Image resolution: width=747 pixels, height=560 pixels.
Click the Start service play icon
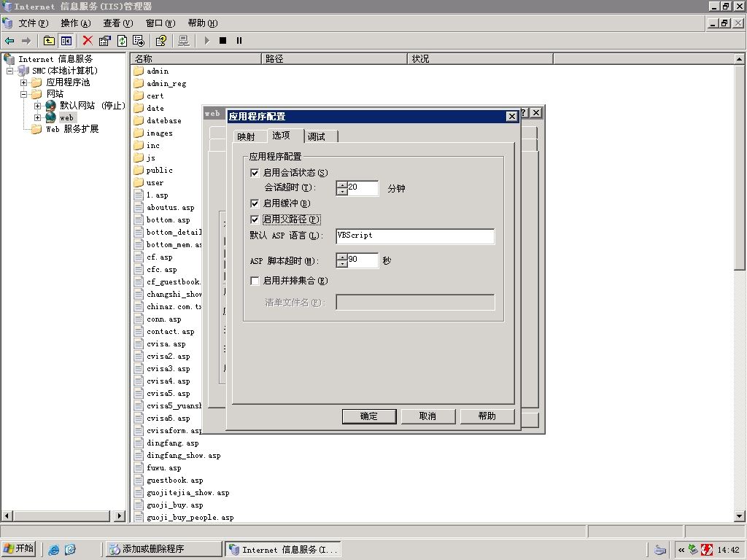pos(206,41)
